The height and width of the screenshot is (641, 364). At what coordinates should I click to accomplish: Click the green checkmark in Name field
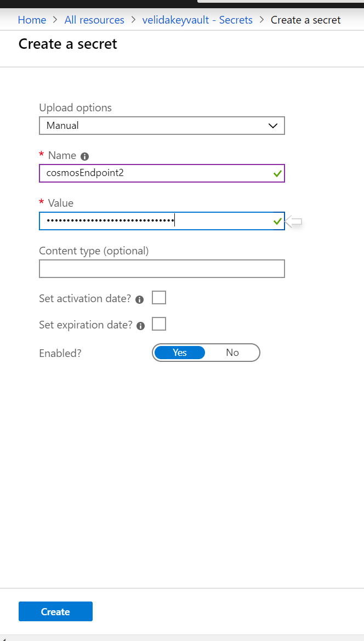pyautogui.click(x=277, y=173)
